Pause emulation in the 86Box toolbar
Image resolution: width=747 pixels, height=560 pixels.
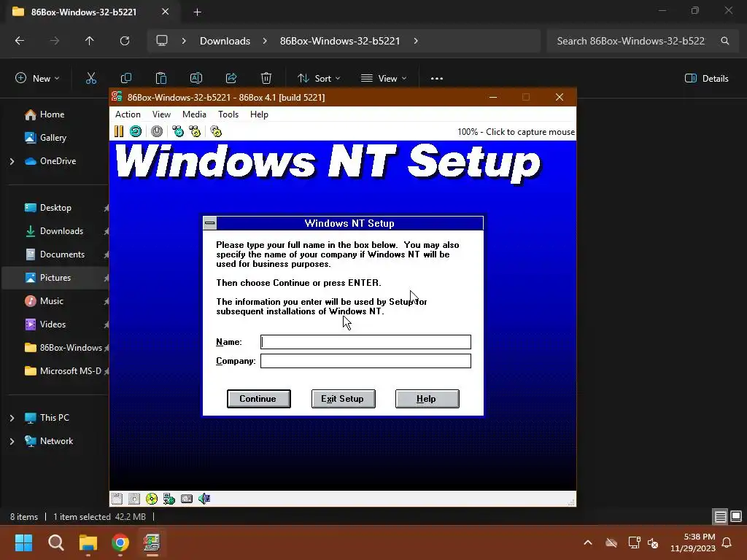(119, 131)
